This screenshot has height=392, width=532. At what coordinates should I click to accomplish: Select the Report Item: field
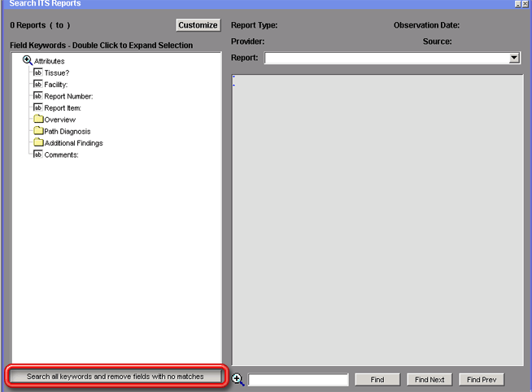click(x=63, y=108)
